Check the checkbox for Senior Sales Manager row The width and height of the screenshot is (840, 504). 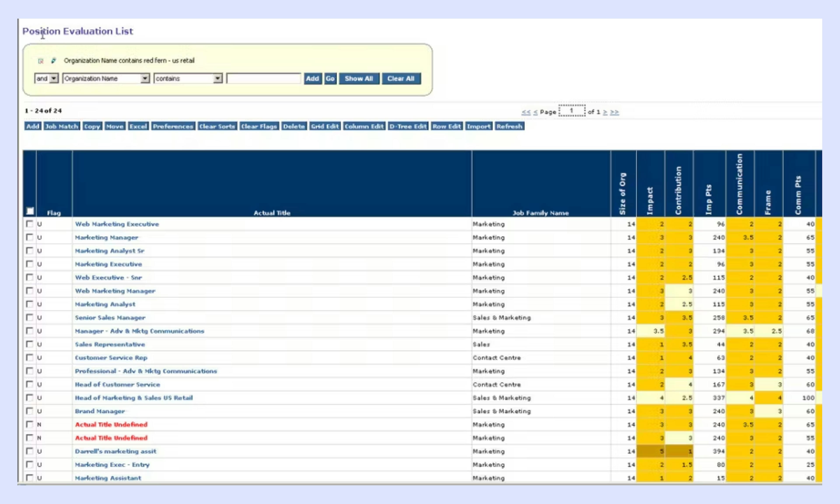click(29, 317)
